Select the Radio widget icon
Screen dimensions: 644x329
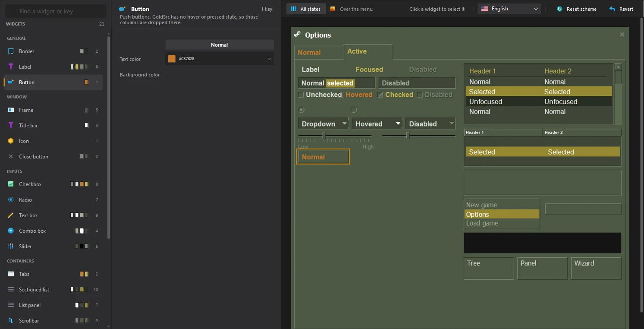point(11,200)
